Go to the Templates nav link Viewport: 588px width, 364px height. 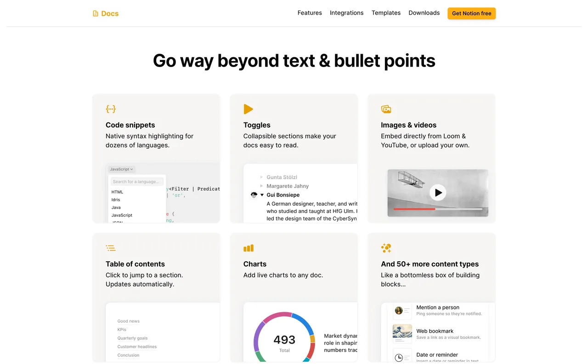click(386, 13)
